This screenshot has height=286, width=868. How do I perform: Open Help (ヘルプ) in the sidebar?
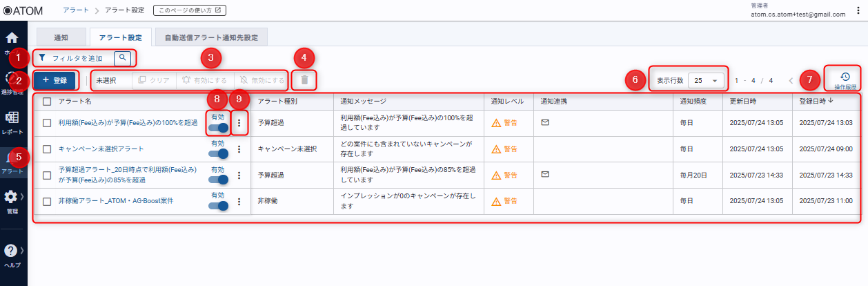coord(12,254)
